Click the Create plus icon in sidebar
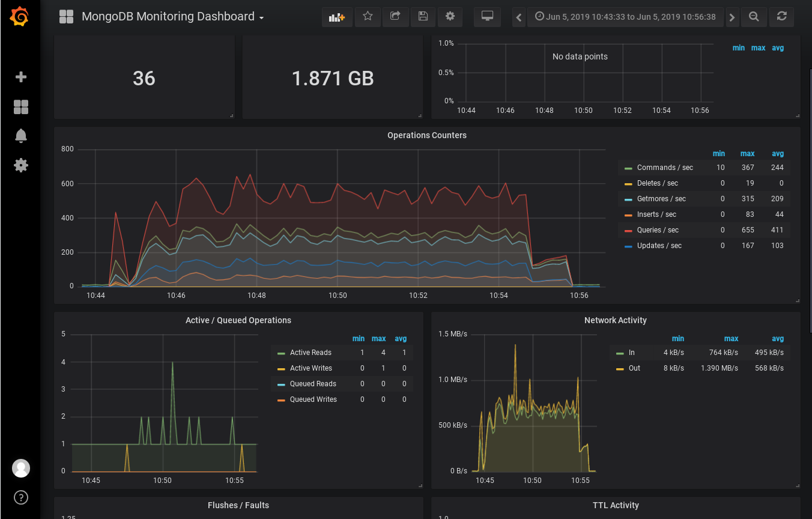 [x=21, y=77]
